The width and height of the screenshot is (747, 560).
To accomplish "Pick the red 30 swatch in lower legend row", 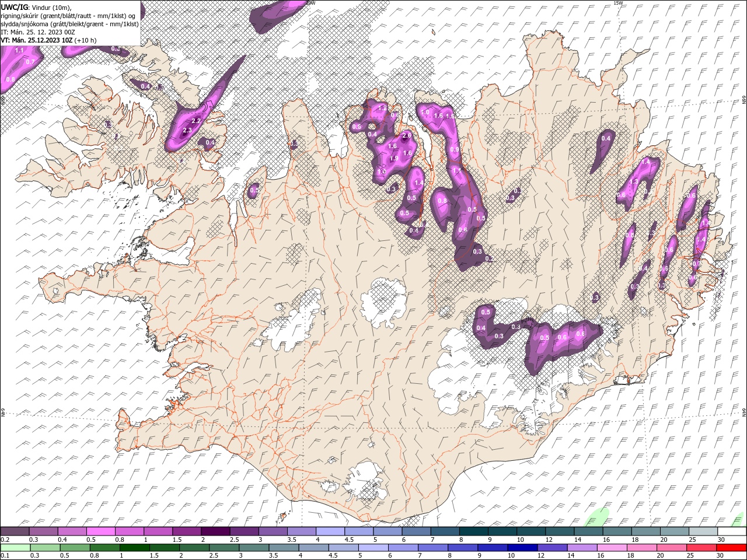I will tap(731, 548).
